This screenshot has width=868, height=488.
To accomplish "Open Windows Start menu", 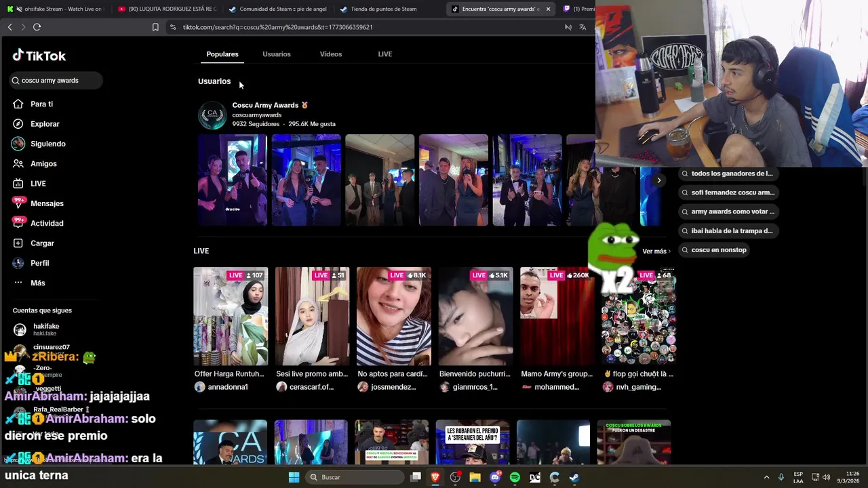I will pos(294,477).
